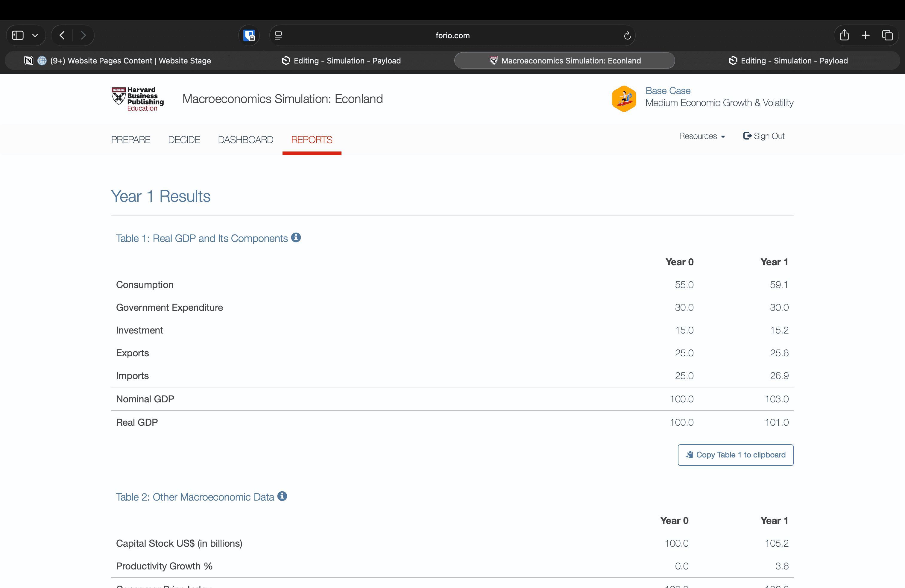Viewport: 905px width, 588px height.
Task: Click the forio.com address field
Action: tap(452, 35)
